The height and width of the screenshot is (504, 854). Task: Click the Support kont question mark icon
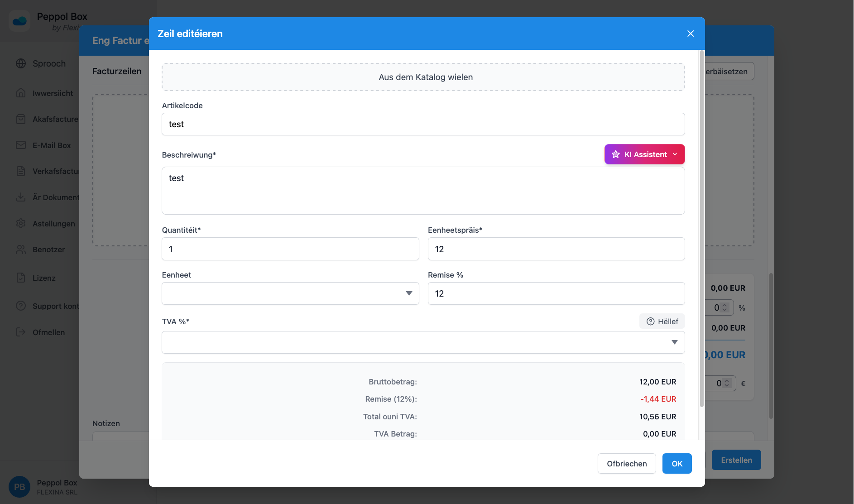21,306
